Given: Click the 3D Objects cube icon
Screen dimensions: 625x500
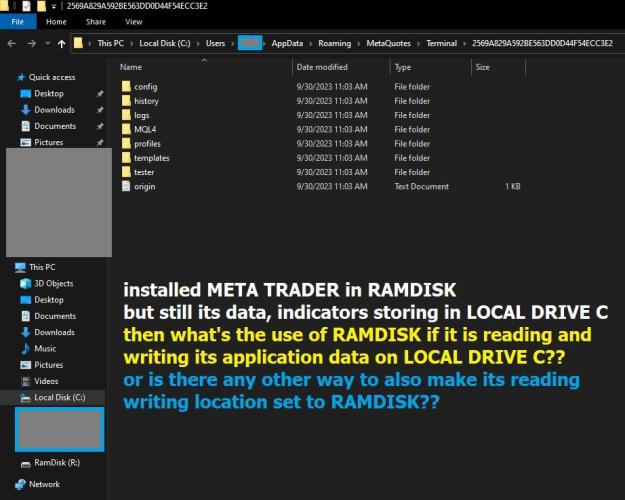Looking at the screenshot, I should click(x=26, y=283).
